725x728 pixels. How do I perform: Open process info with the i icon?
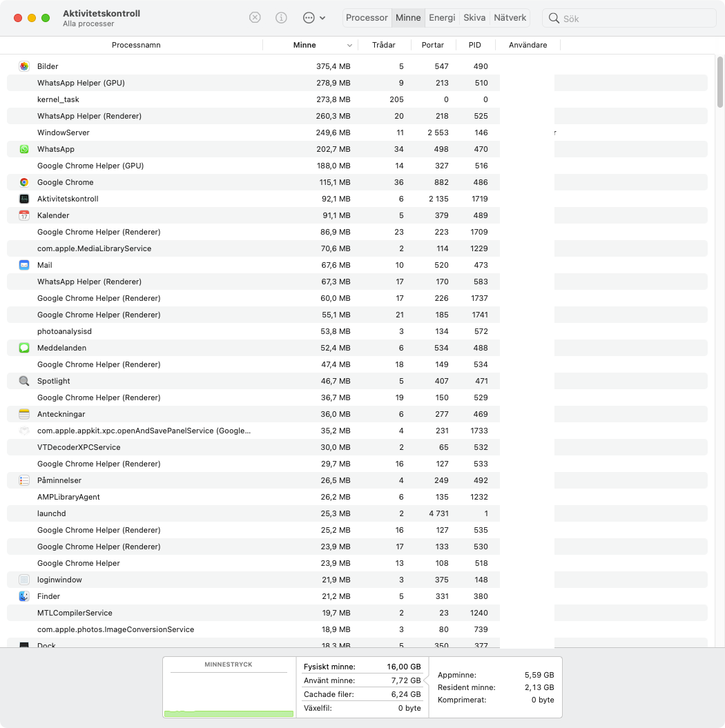pyautogui.click(x=281, y=18)
